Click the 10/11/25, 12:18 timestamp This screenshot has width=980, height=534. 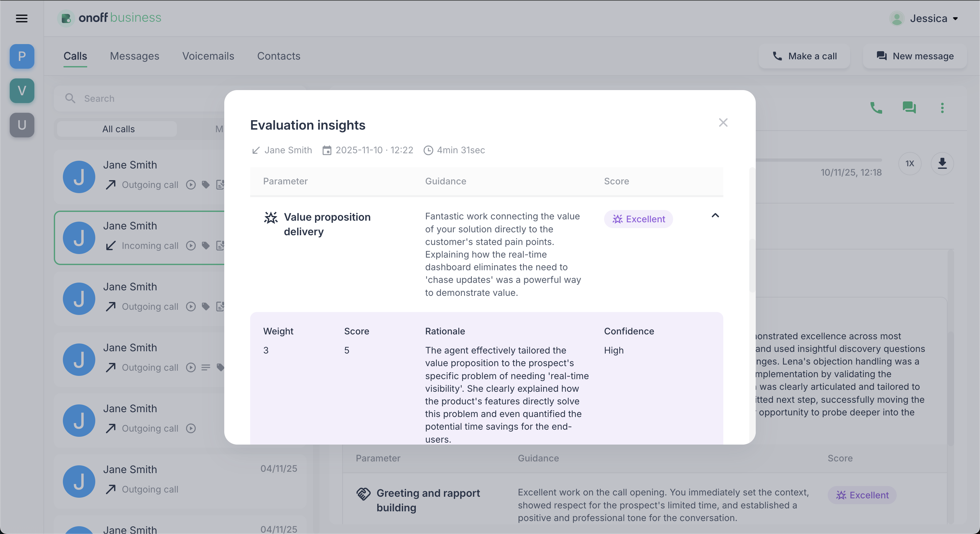[x=851, y=173]
